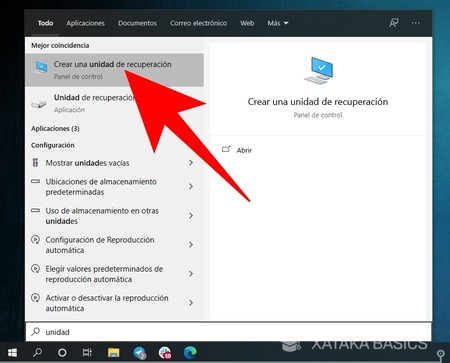The height and width of the screenshot is (363, 450).
Task: Open Cortana from the taskbar
Action: [x=62, y=352]
